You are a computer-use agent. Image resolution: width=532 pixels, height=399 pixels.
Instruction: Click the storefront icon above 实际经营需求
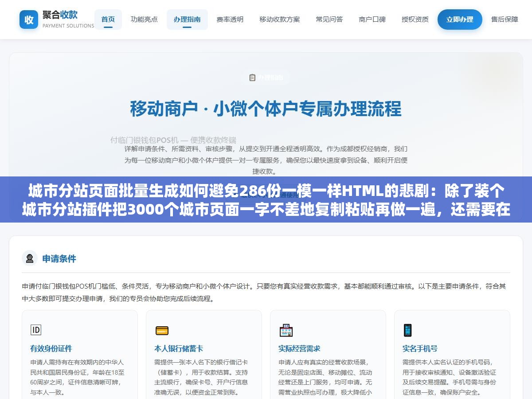(x=286, y=330)
